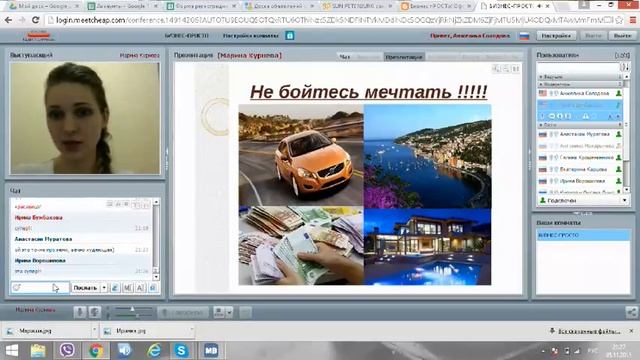
Task: Close the downloads bar
Action: (x=631, y=331)
